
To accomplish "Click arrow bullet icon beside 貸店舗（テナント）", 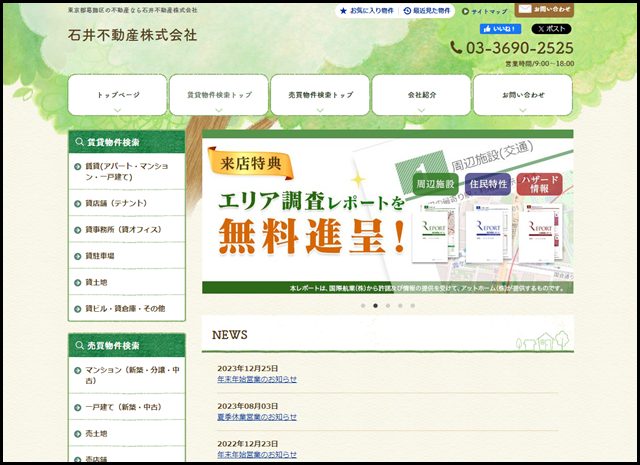I will [x=78, y=203].
